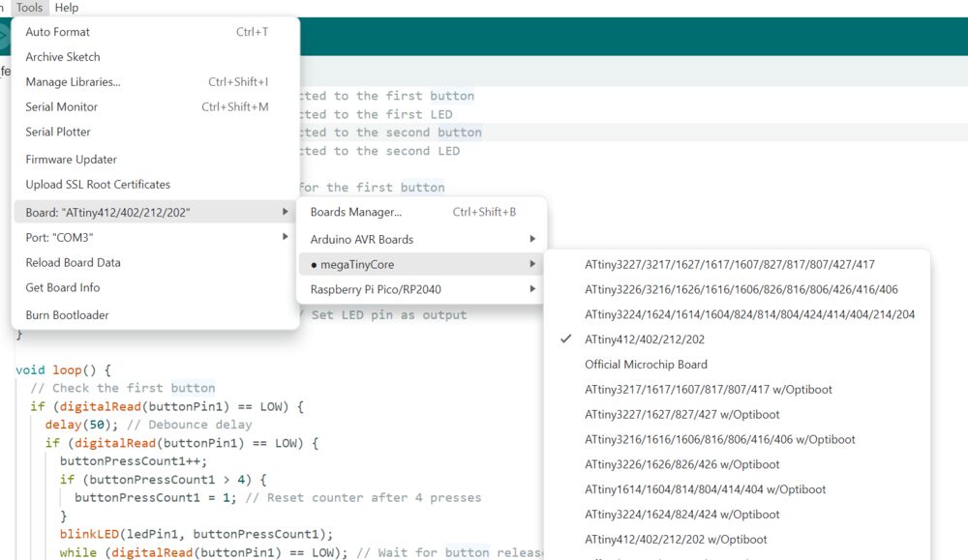
Task: Select Firmware Updater
Action: (x=155, y=160)
